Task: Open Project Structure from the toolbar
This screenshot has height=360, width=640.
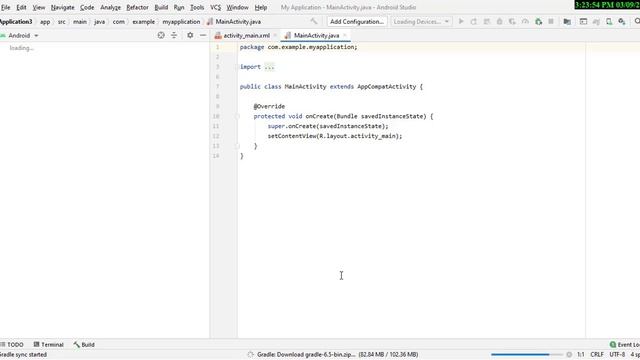Action: pos(567,21)
